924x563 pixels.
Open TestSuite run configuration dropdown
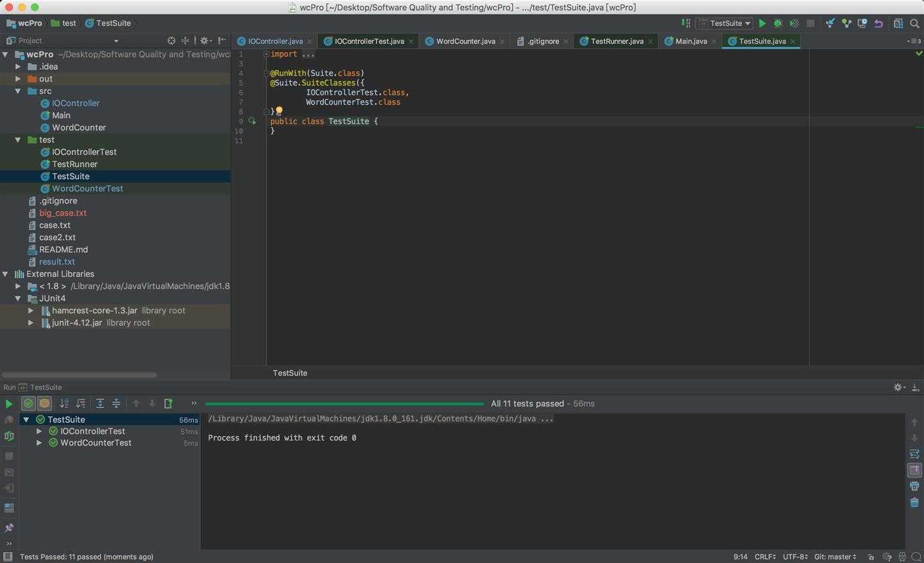724,23
